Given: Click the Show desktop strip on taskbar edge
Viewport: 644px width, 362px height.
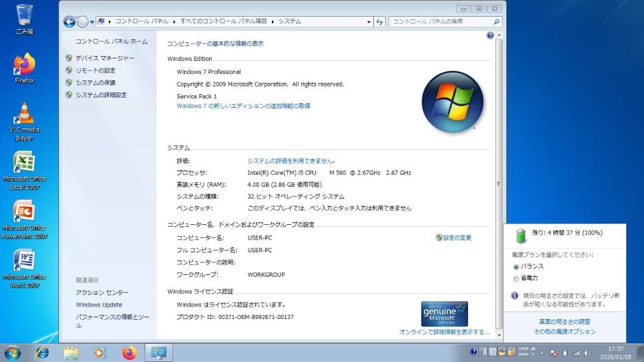Looking at the screenshot, I should coord(641,352).
